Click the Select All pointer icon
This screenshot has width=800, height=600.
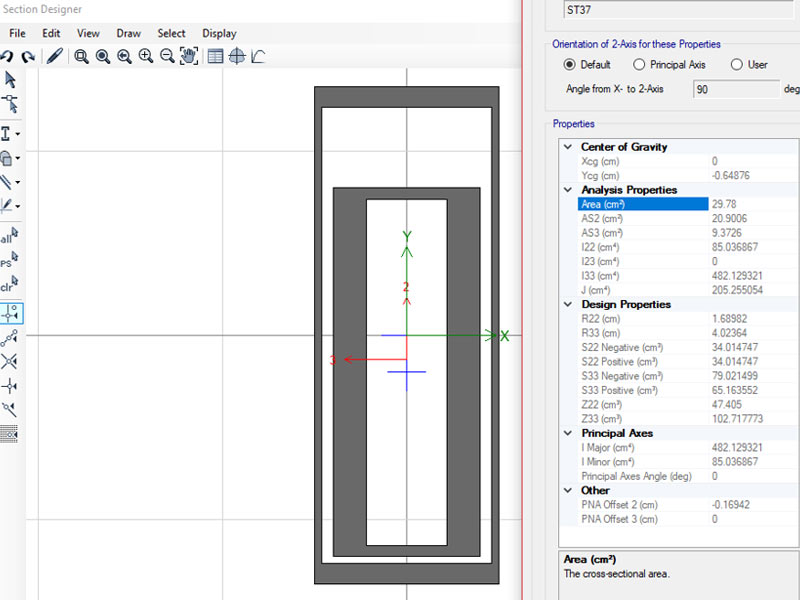[9, 236]
